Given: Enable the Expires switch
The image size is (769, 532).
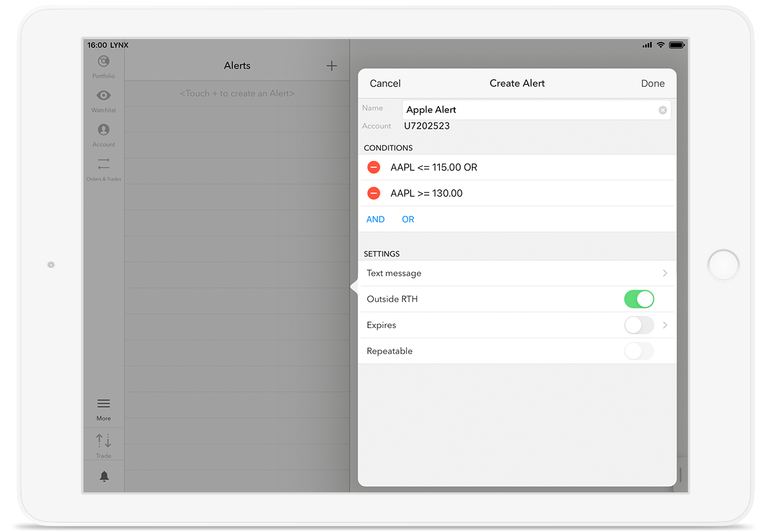Looking at the screenshot, I should [639, 325].
